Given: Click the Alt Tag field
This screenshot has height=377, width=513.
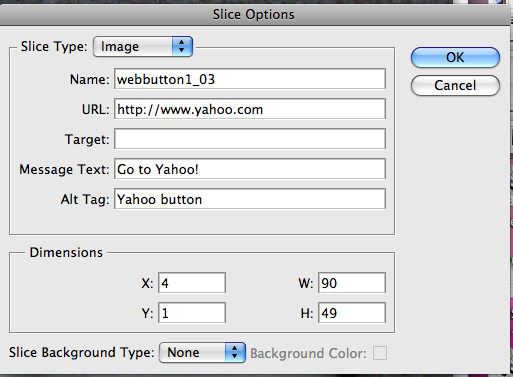Looking at the screenshot, I should (250, 199).
